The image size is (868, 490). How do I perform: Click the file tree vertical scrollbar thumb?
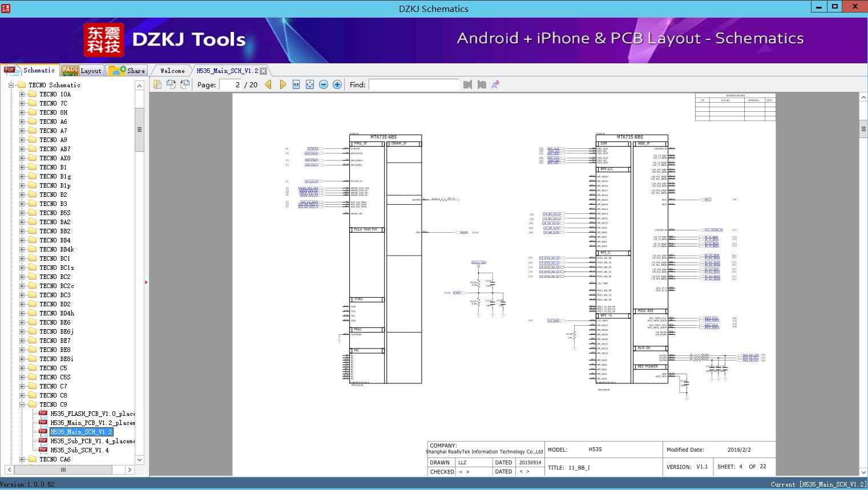pyautogui.click(x=139, y=129)
